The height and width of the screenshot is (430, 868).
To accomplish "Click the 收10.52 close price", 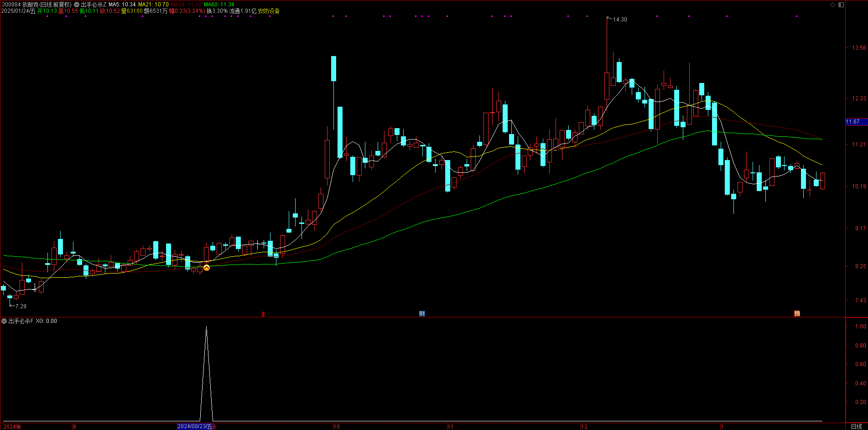I will pos(110,11).
